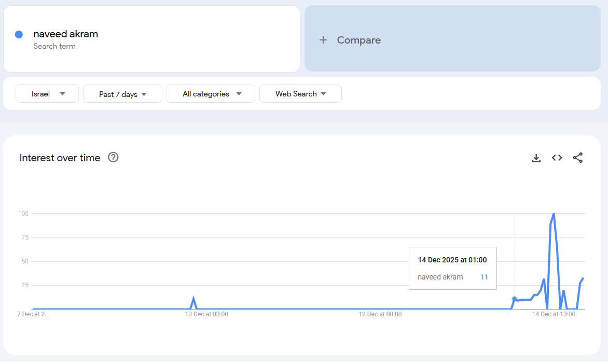Click the 50 y-axis value
This screenshot has width=608, height=364.
pyautogui.click(x=25, y=261)
